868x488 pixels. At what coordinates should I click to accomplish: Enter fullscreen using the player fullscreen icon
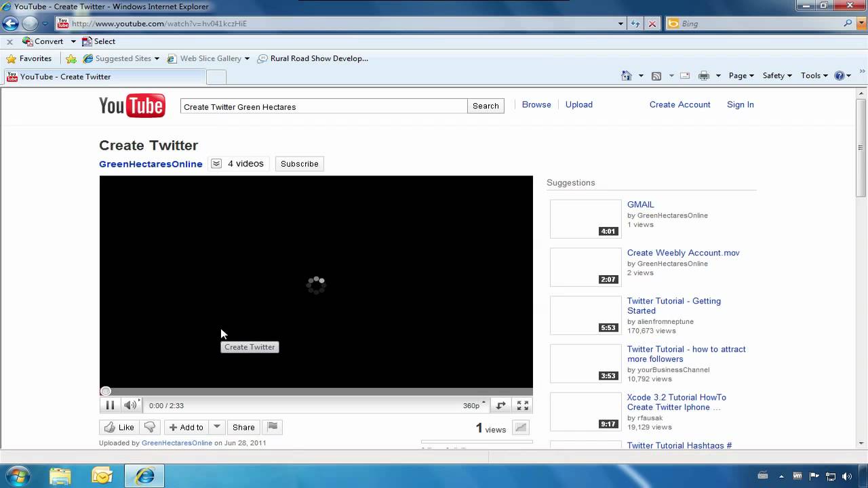[x=523, y=405]
